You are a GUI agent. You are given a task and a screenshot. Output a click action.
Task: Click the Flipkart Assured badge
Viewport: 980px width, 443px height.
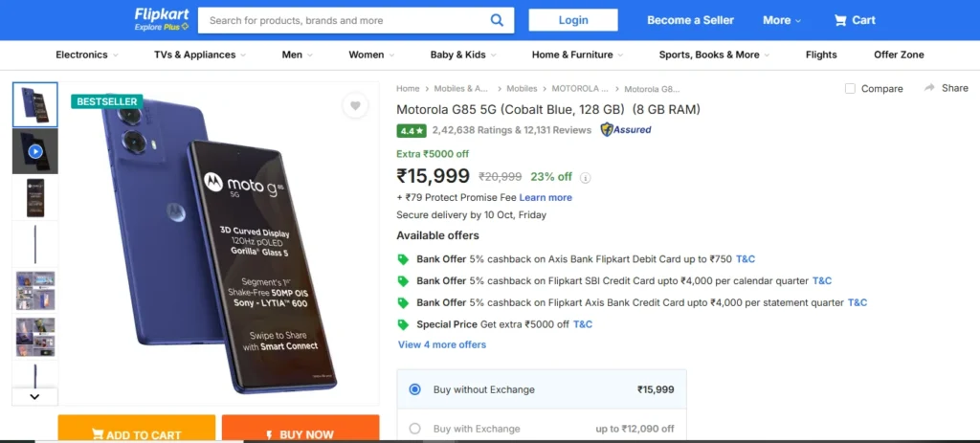click(x=626, y=130)
